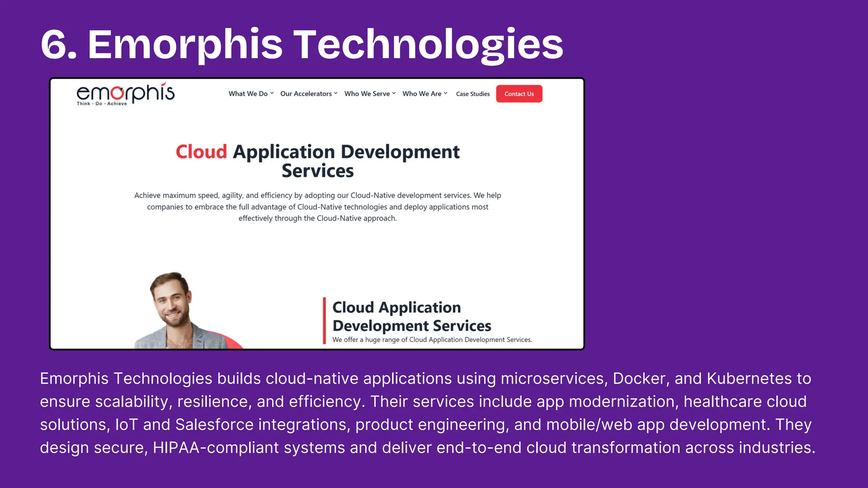Click the heading 'Cloud Application Development Services'
Image resolution: width=868 pixels, height=488 pixels.
pyautogui.click(x=317, y=161)
